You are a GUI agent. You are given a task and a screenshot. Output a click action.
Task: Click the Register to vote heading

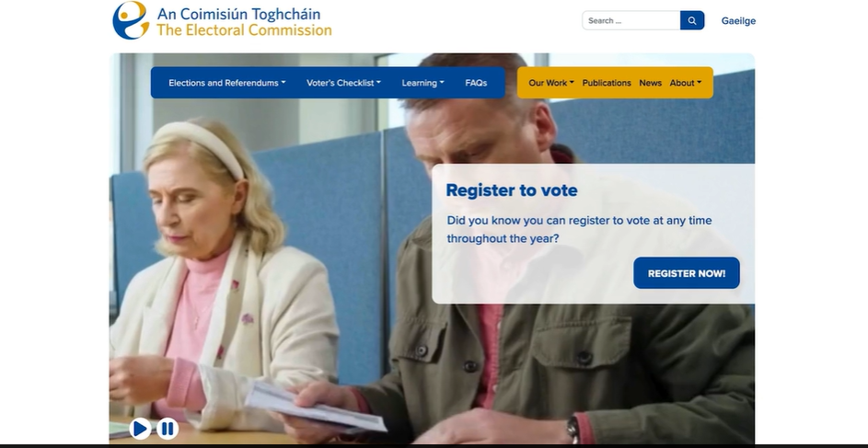[512, 190]
